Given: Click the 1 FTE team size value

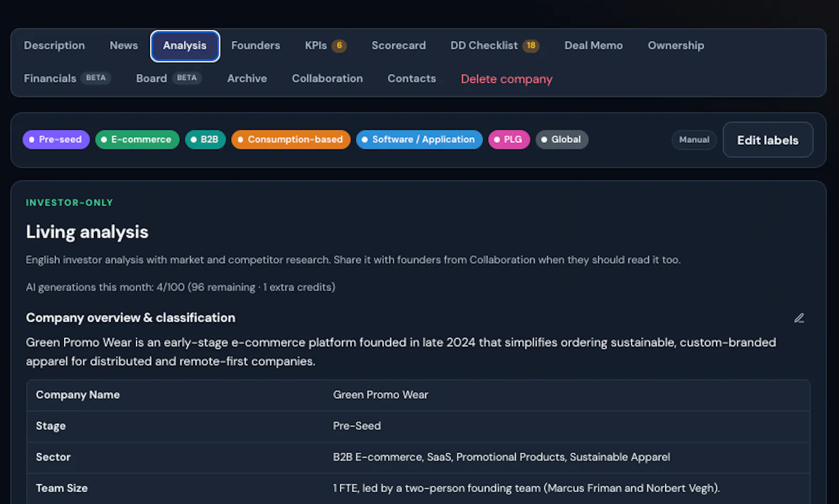Looking at the screenshot, I should pos(526,488).
